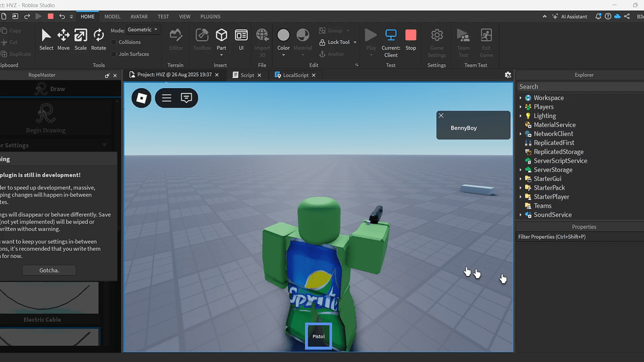Open the Terrain Editor
Image resolution: width=644 pixels, height=362 pixels.
[175, 38]
